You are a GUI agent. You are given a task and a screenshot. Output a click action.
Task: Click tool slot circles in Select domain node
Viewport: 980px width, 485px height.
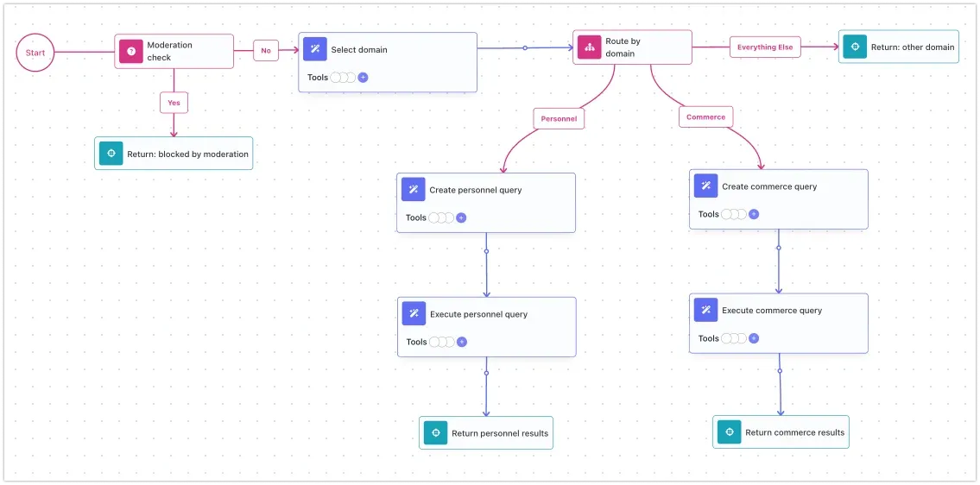343,78
